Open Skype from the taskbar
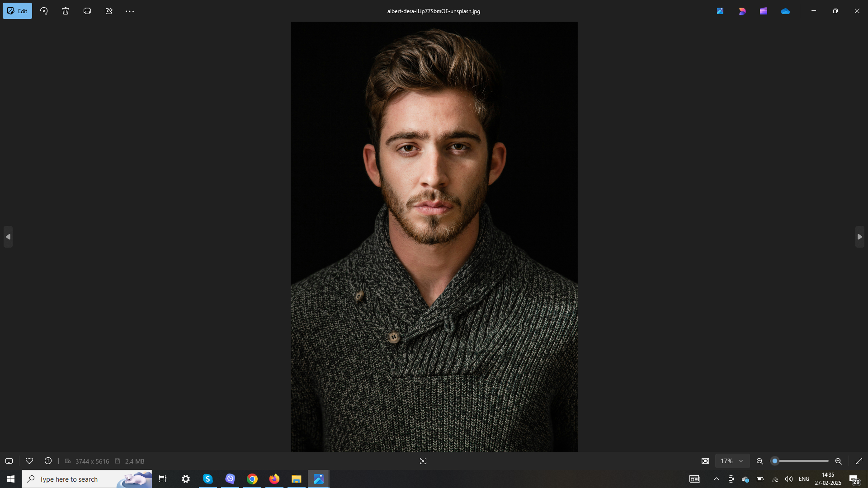The width and height of the screenshot is (868, 488). click(x=208, y=479)
